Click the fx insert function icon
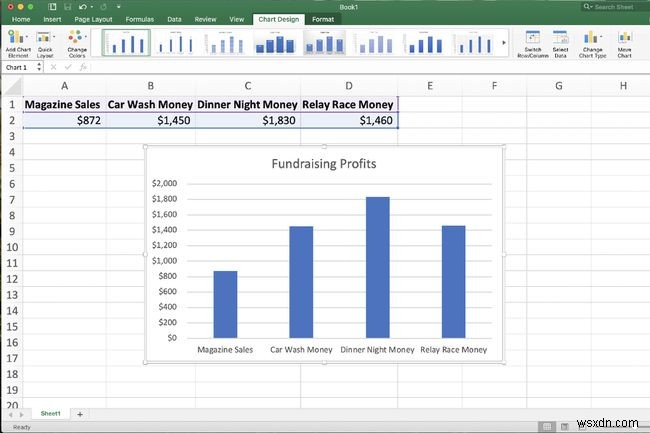 tap(83, 67)
